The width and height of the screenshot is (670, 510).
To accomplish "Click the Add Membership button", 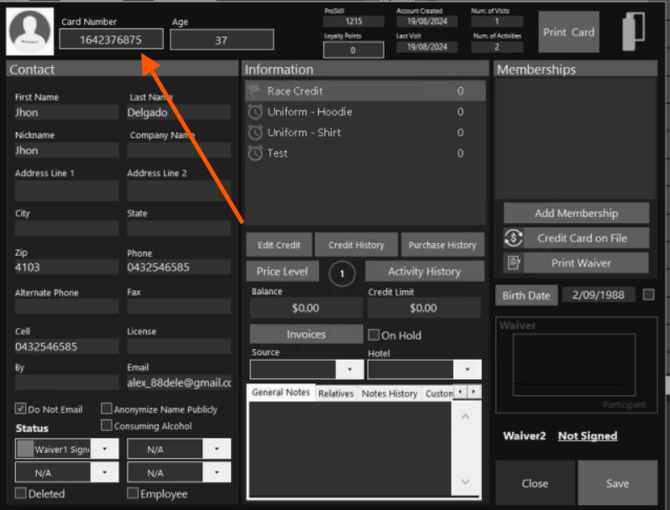I will tap(576, 213).
